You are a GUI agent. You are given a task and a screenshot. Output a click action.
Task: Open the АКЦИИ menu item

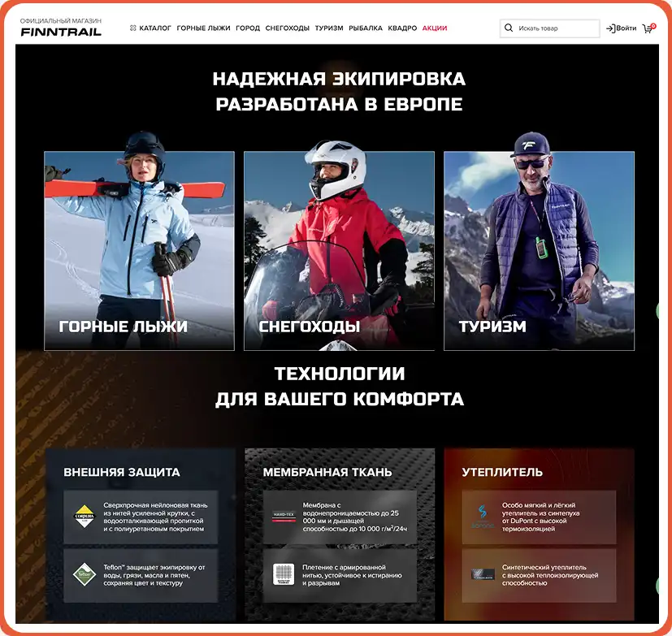coord(434,28)
